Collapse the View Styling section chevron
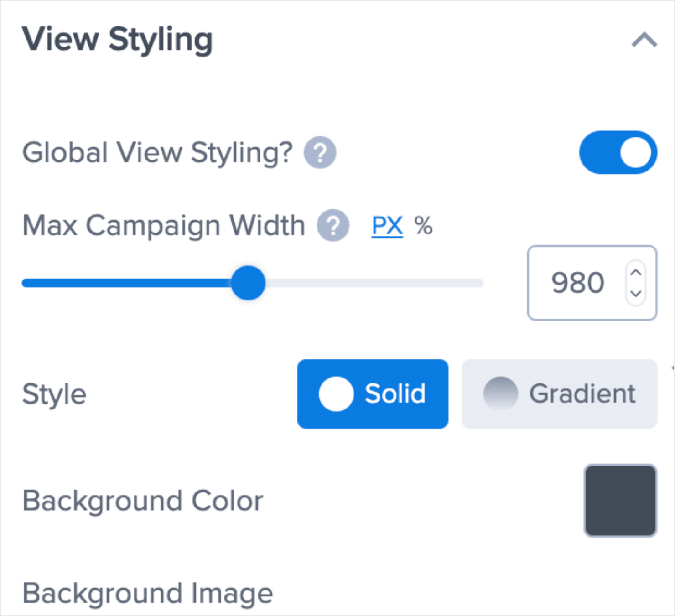This screenshot has width=675, height=616. click(643, 39)
